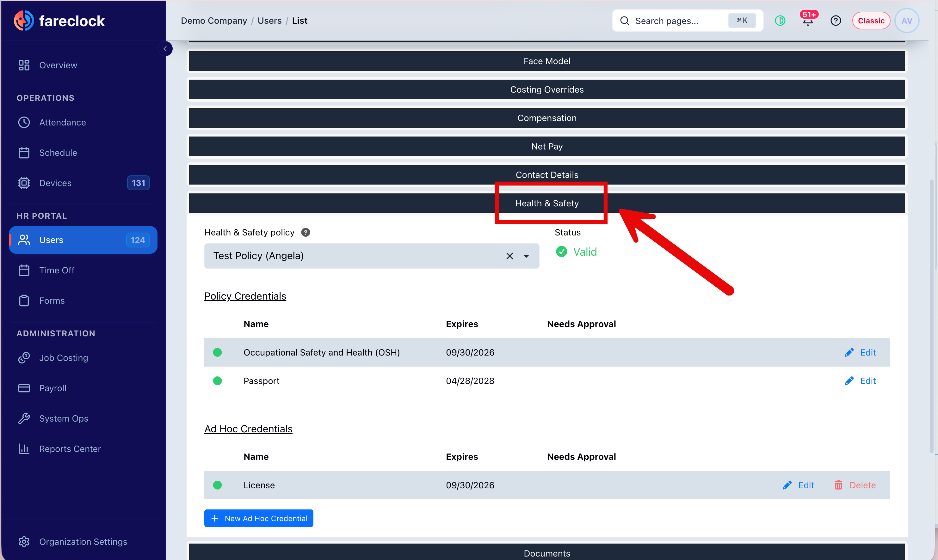Viewport: 938px width, 560px height.
Task: Clear the Test Policy (Angela) selection
Action: [x=509, y=256]
